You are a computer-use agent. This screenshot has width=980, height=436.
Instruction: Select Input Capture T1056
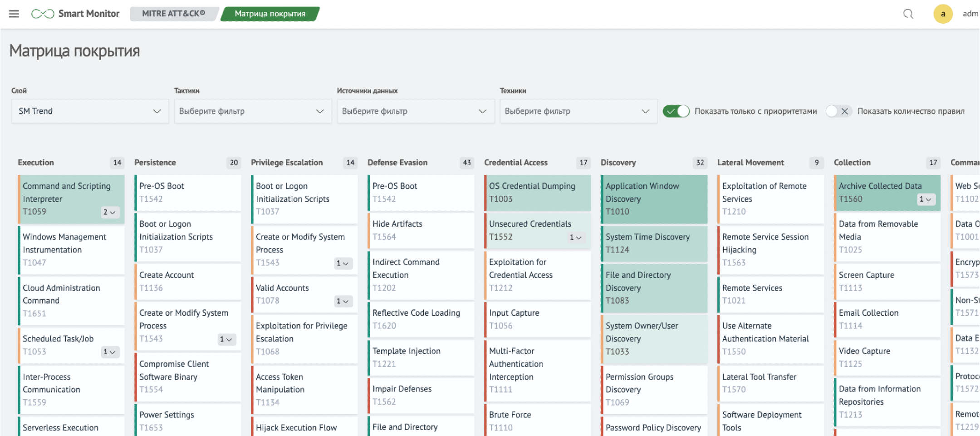point(538,320)
